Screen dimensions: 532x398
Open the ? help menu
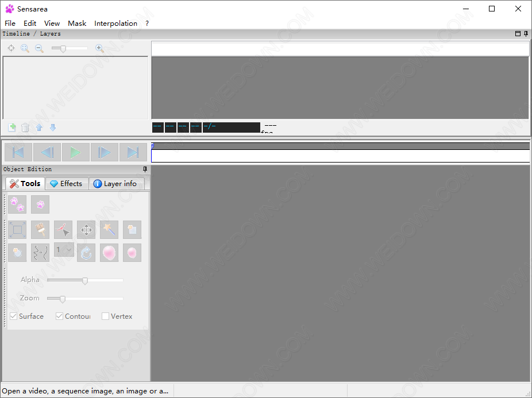(147, 24)
